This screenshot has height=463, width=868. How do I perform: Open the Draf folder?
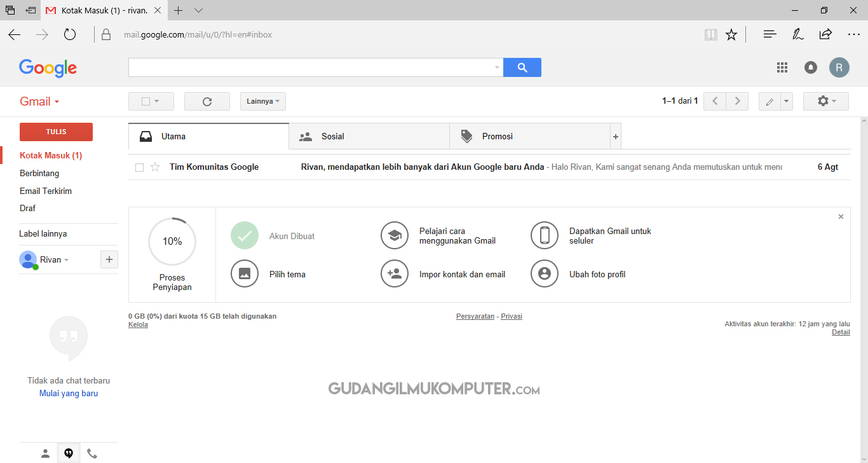(27, 208)
